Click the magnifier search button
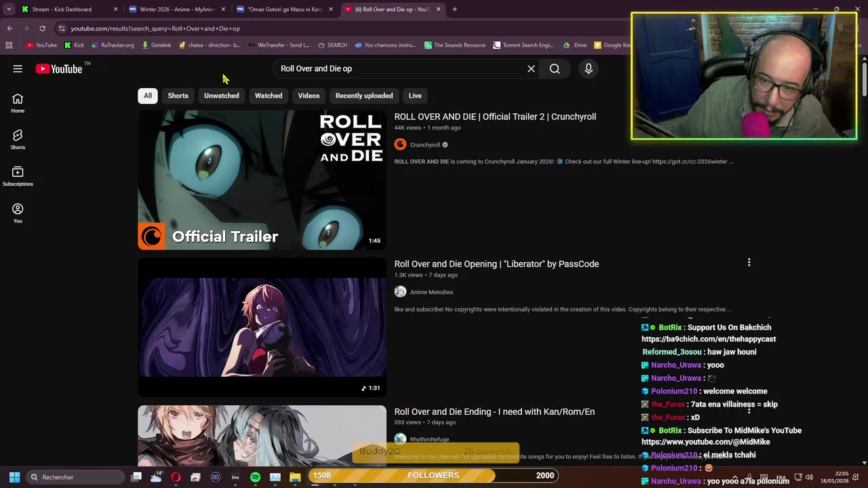Viewport: 868px width, 488px height. [x=555, y=68]
